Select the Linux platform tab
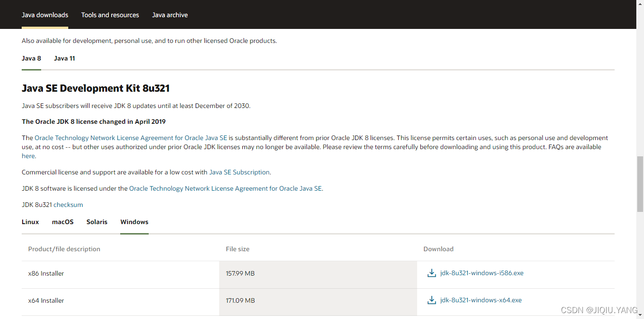The image size is (644, 319). click(x=30, y=222)
